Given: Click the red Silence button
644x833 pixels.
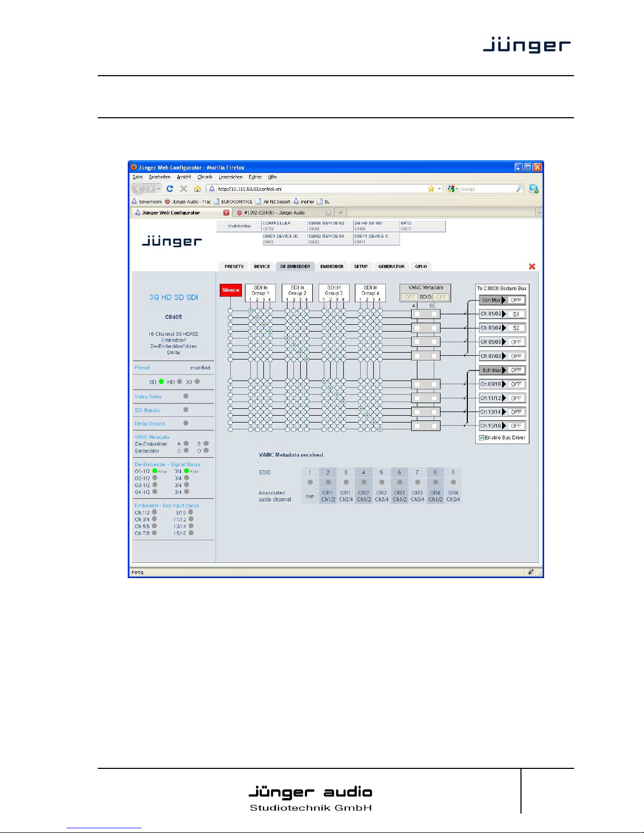Looking at the screenshot, I should click(231, 290).
